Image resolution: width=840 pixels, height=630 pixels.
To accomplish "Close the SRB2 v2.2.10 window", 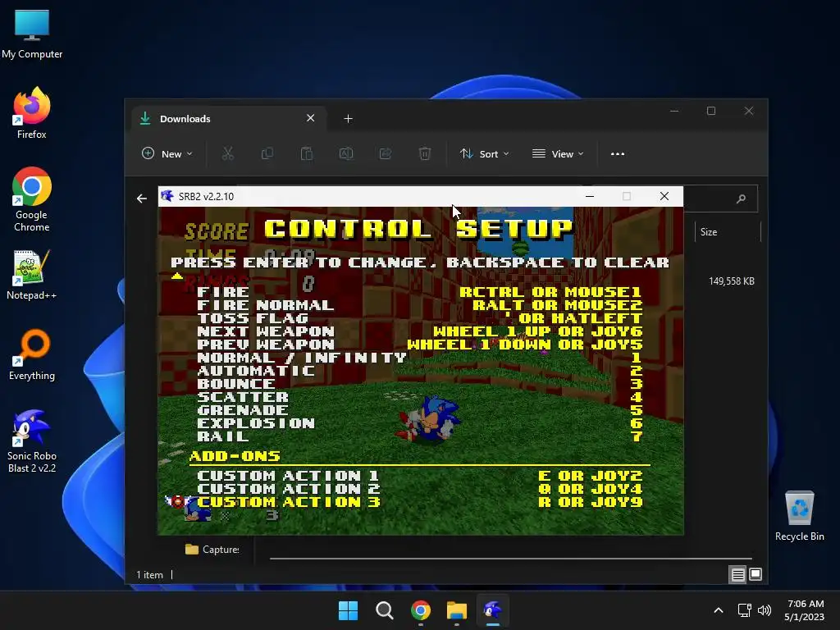I will [664, 197].
